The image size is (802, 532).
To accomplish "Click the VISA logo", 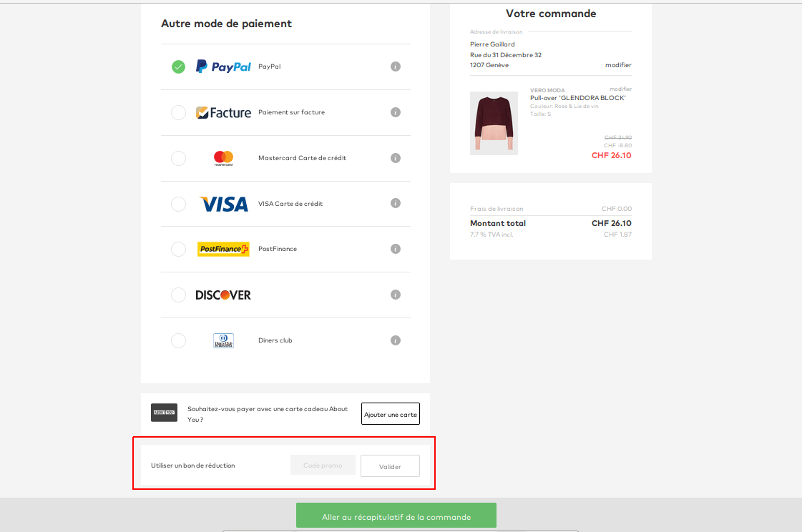I will point(223,203).
